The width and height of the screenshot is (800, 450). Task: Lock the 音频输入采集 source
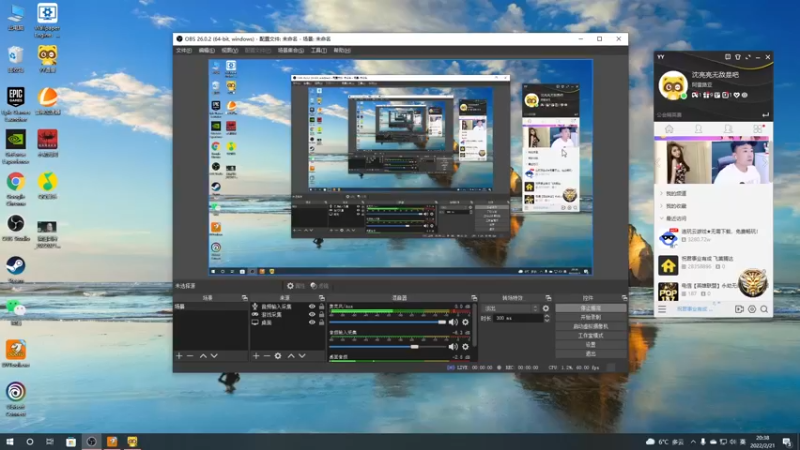coord(321,307)
